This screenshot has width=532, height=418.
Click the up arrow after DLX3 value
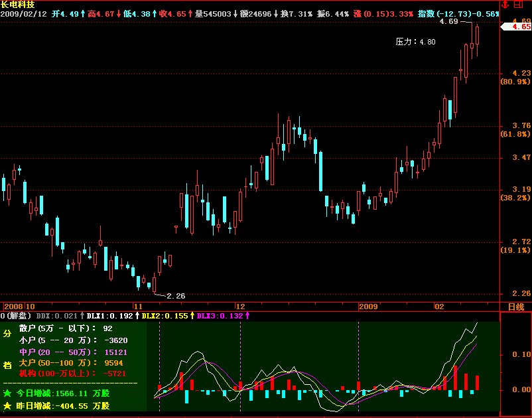[x=247, y=316]
